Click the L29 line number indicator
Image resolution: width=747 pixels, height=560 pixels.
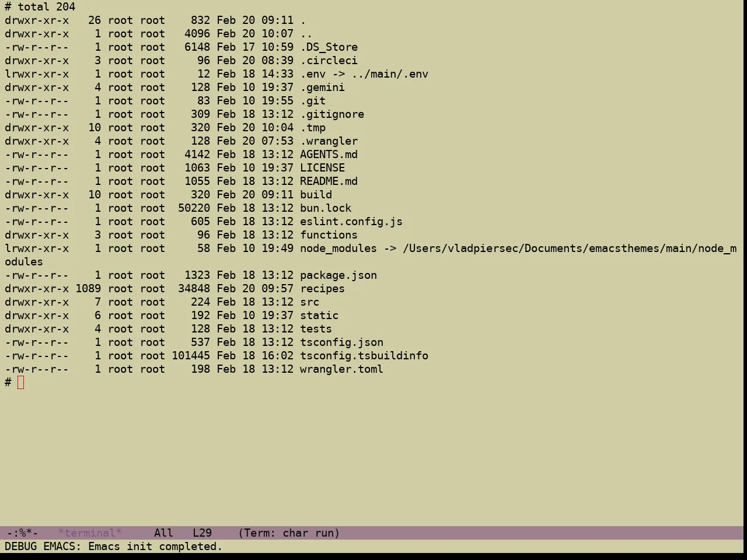(x=203, y=533)
